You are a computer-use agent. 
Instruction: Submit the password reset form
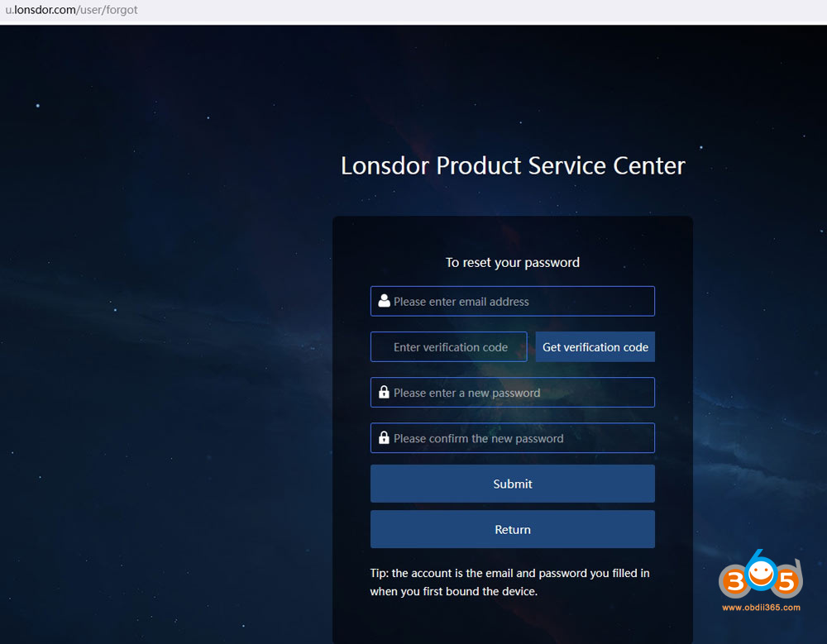click(512, 484)
